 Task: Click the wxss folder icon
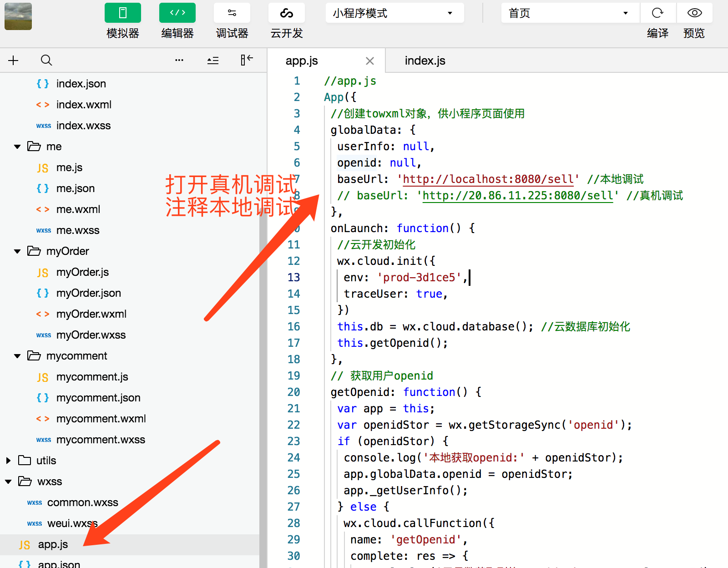[x=25, y=481]
